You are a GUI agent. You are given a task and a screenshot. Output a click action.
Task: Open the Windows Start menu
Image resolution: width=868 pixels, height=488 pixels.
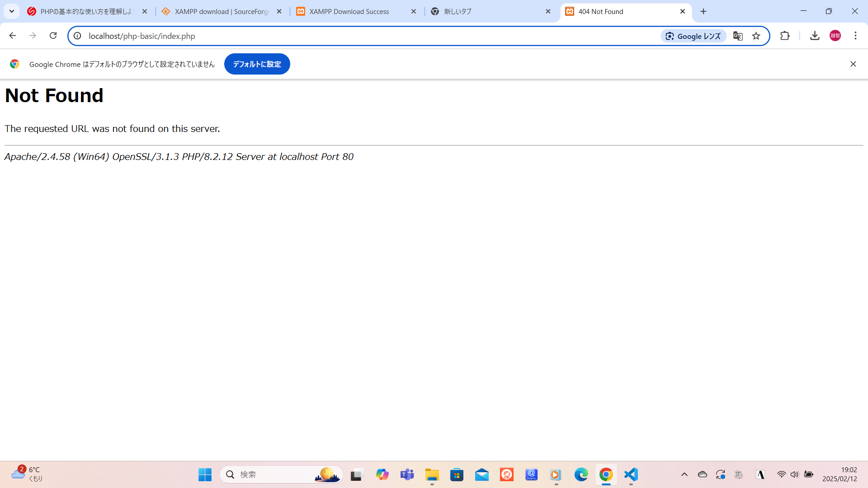(x=205, y=474)
